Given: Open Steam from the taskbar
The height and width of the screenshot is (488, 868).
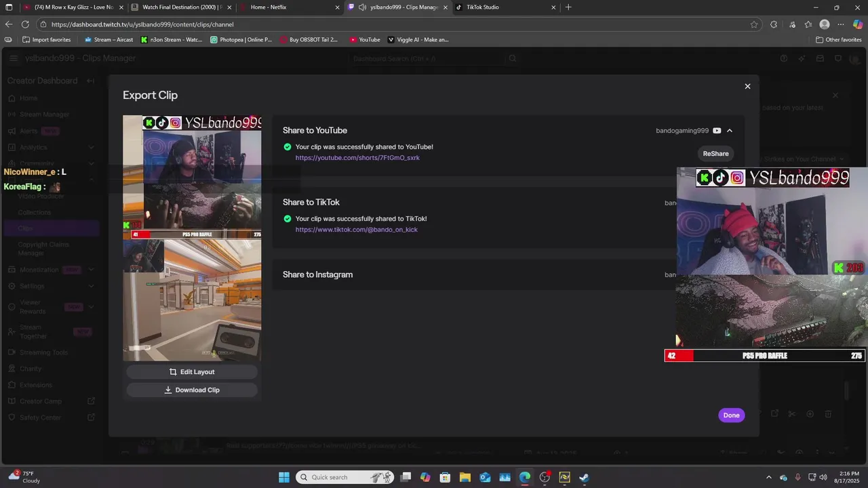Looking at the screenshot, I should tap(585, 477).
